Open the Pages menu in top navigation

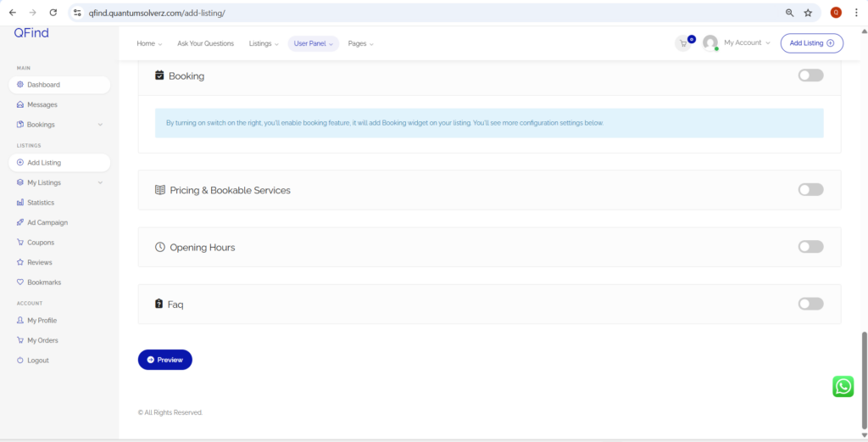[360, 43]
